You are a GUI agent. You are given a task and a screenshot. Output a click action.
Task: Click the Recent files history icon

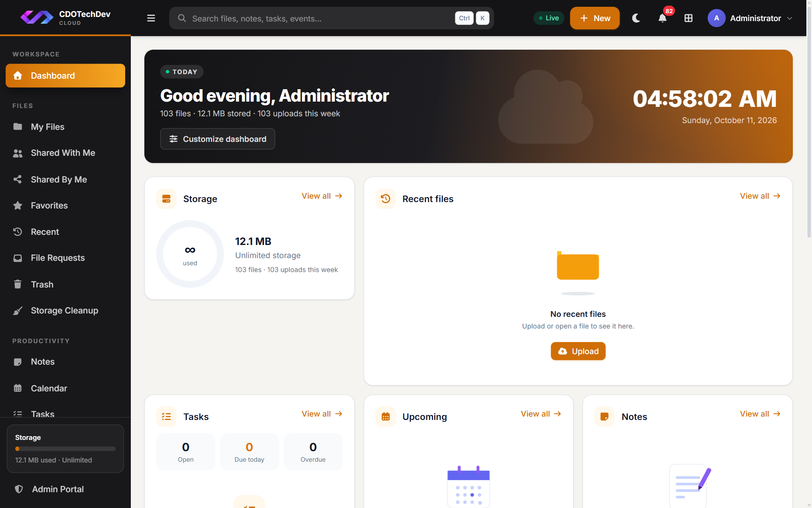point(385,199)
